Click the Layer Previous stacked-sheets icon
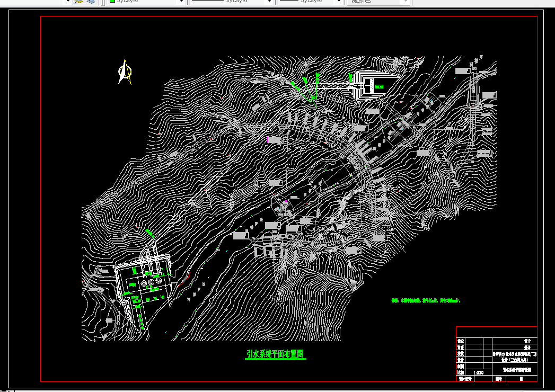 [x=91, y=2]
